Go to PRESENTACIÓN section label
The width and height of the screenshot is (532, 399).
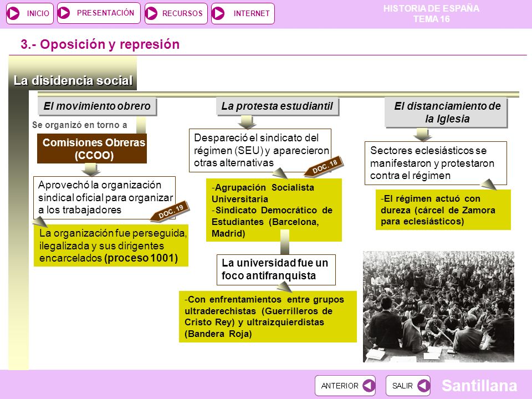click(105, 13)
